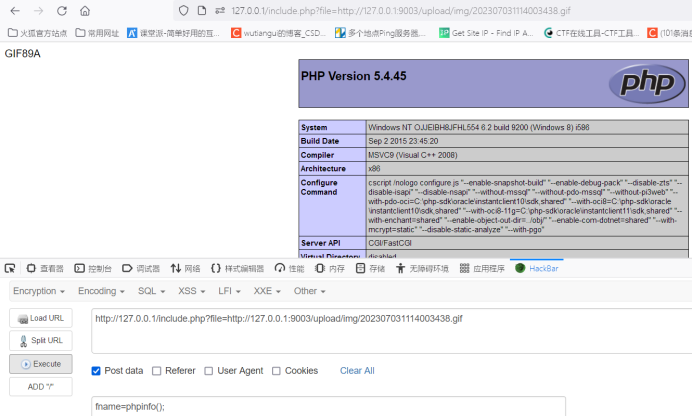Expand the XXE dropdown menu

click(x=267, y=291)
